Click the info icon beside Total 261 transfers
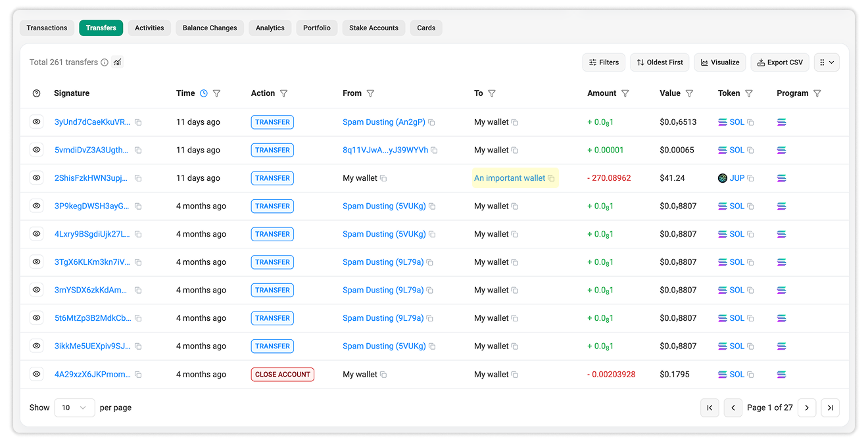The height and width of the screenshot is (443, 868). point(105,62)
